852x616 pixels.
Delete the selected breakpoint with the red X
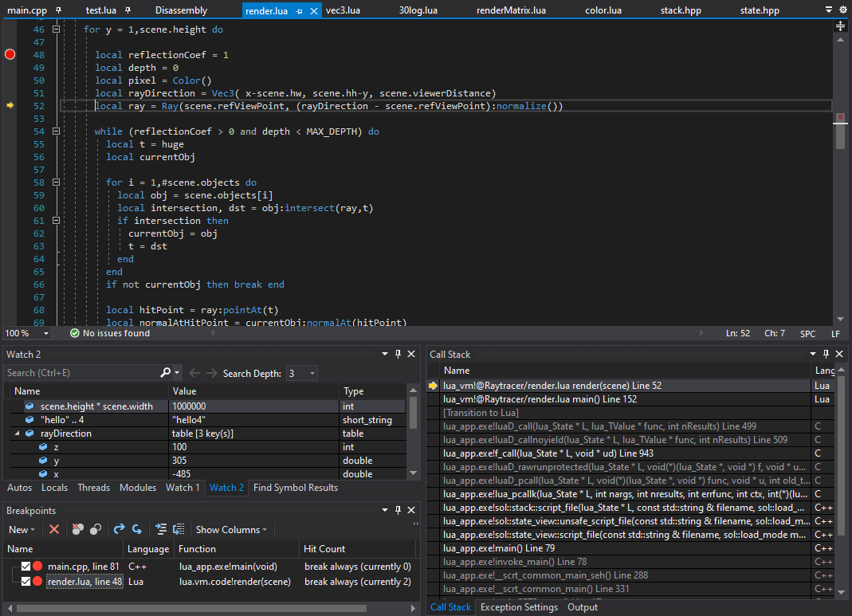pyautogui.click(x=54, y=529)
